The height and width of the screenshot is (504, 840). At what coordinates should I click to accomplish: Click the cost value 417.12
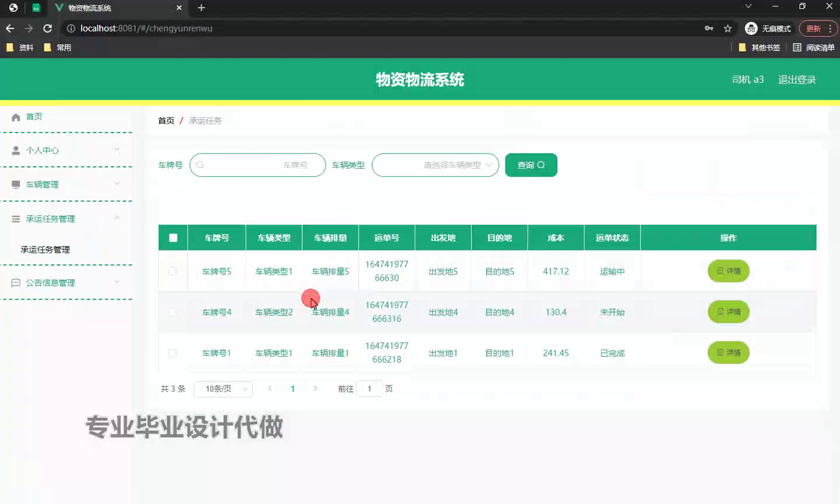pyautogui.click(x=556, y=271)
